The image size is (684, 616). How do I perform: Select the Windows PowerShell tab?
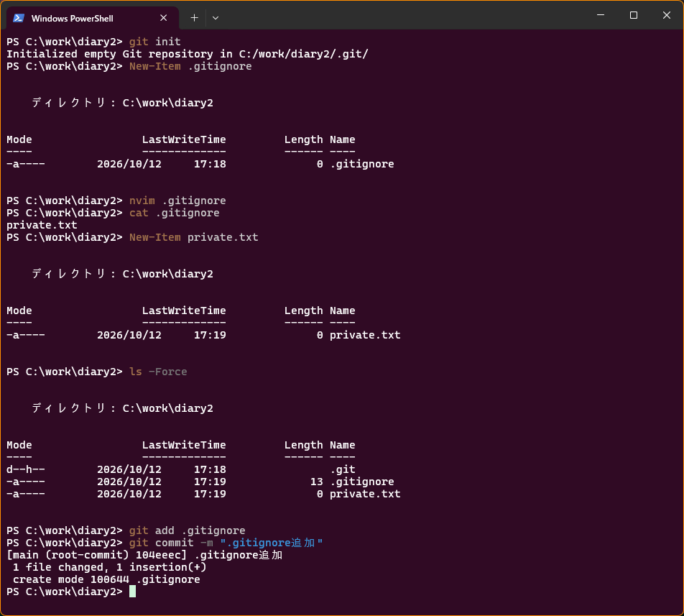tap(93, 18)
